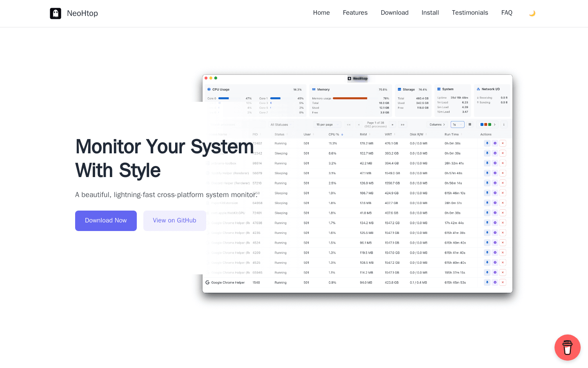Open the All Statuses filter dropdown

pyautogui.click(x=281, y=124)
